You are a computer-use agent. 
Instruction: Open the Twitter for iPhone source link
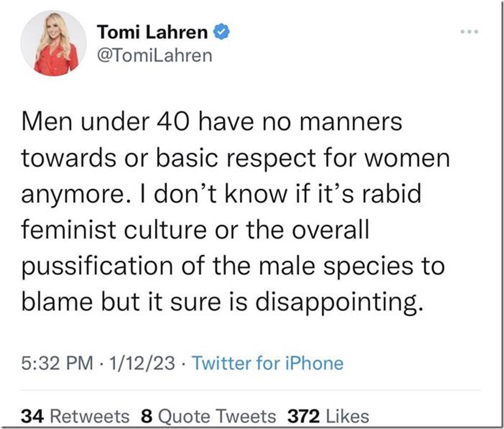(267, 363)
